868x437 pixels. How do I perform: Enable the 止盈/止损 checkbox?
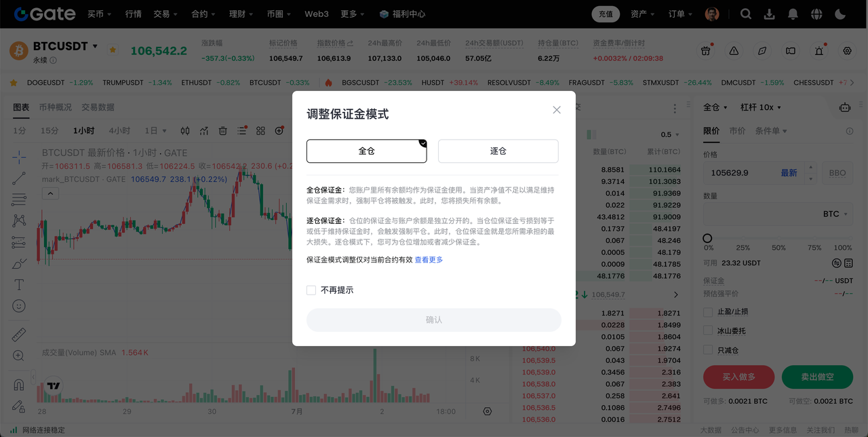coord(709,312)
